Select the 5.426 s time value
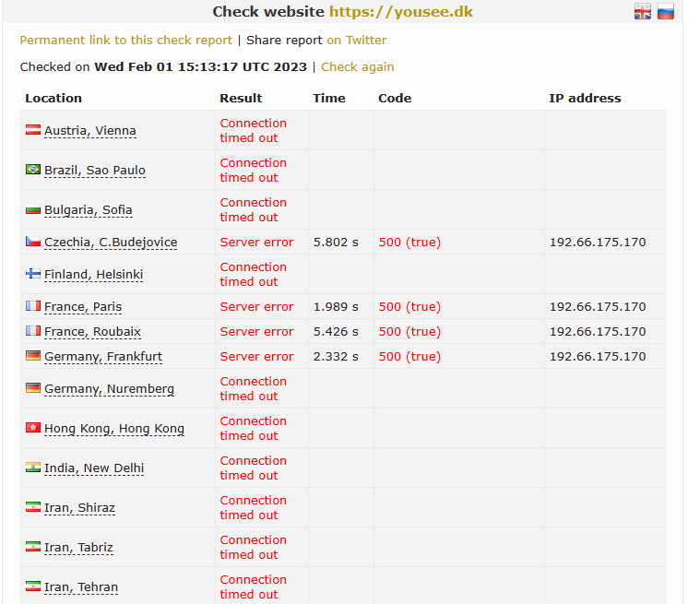Viewport: 700px width, 604px height. point(336,332)
